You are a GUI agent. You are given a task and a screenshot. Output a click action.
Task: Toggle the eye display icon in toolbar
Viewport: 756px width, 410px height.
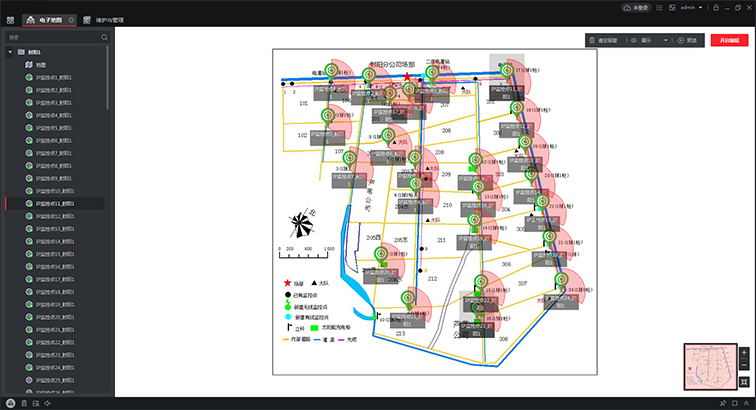click(634, 40)
